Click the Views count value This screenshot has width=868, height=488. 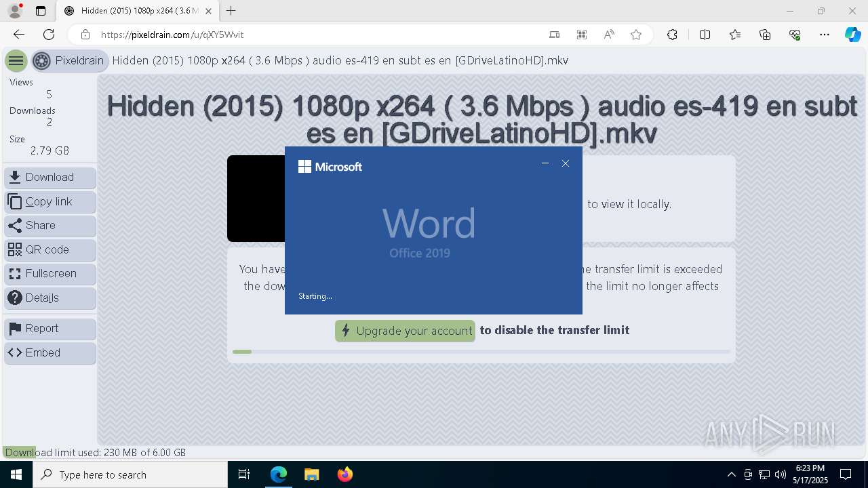tap(49, 94)
